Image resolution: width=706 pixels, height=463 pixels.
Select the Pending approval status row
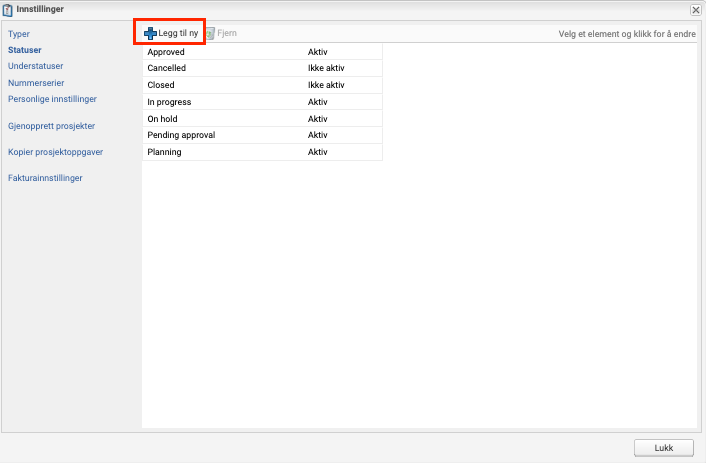(181, 135)
